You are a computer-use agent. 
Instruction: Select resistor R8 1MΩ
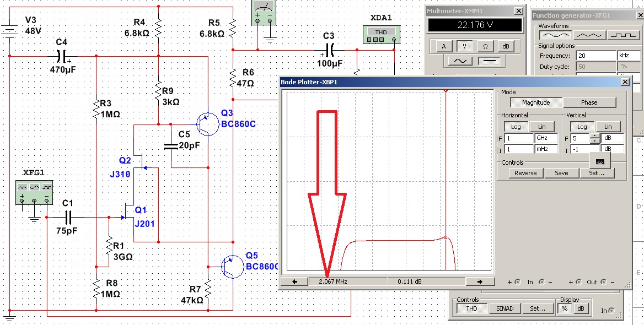tap(95, 290)
